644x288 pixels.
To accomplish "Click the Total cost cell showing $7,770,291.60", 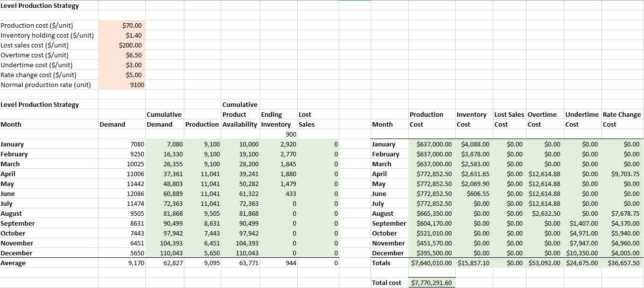I will [x=431, y=283].
